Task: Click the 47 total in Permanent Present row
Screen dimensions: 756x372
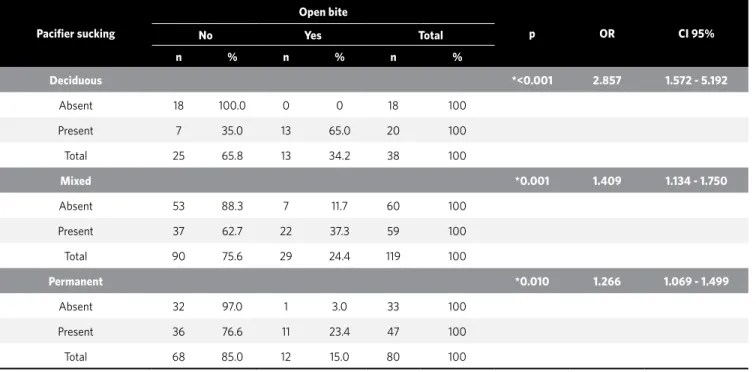Action: pos(393,332)
